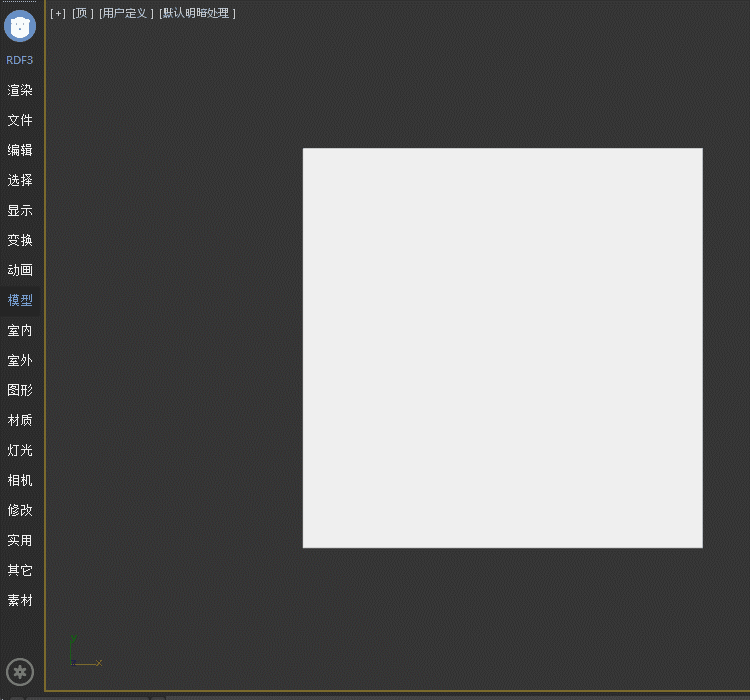The image size is (750, 700).
Task: Click the 图形 sidebar item
Action: [x=20, y=390]
